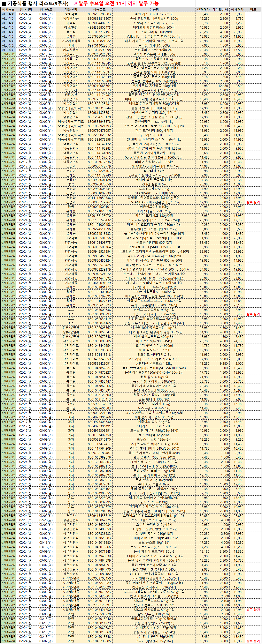Select cell 핫식스 250ml*30입
Image resolution: width=262 pixels, height=644 pixels.
pyautogui.click(x=154, y=502)
